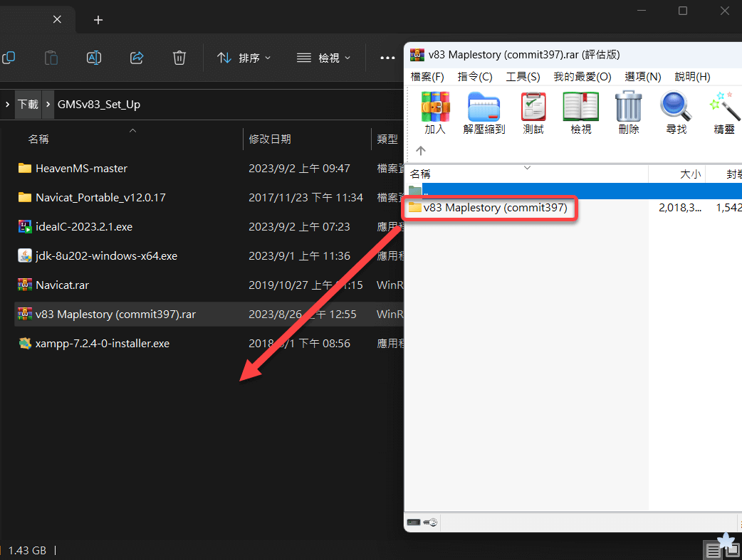Click the Explorer share icon
Viewport: 742px width, 560px height.
click(x=136, y=58)
